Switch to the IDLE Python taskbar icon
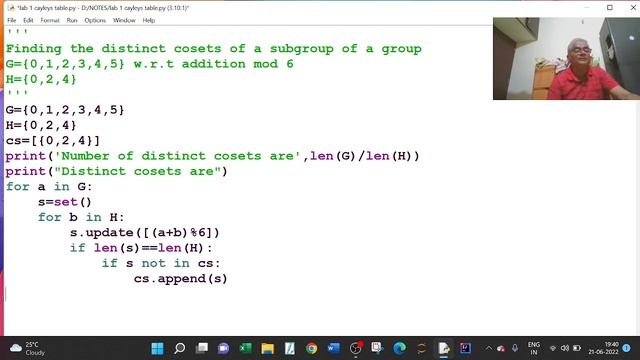The height and width of the screenshot is (360, 640). 444,348
